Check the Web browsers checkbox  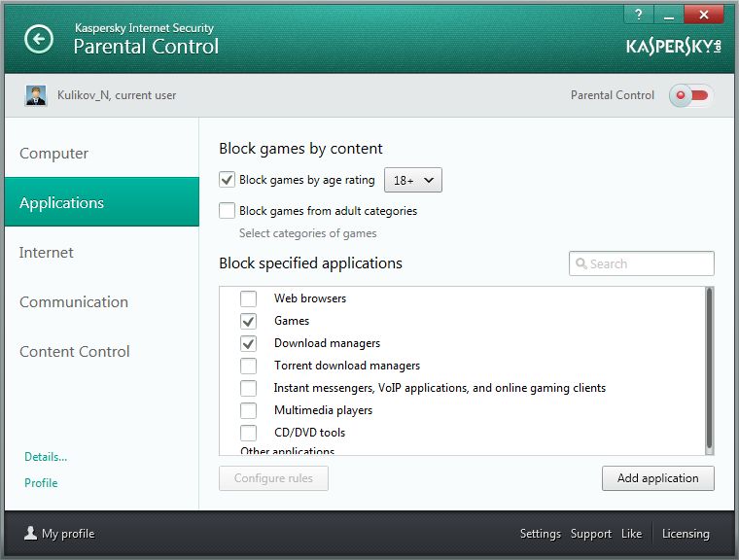(248, 298)
